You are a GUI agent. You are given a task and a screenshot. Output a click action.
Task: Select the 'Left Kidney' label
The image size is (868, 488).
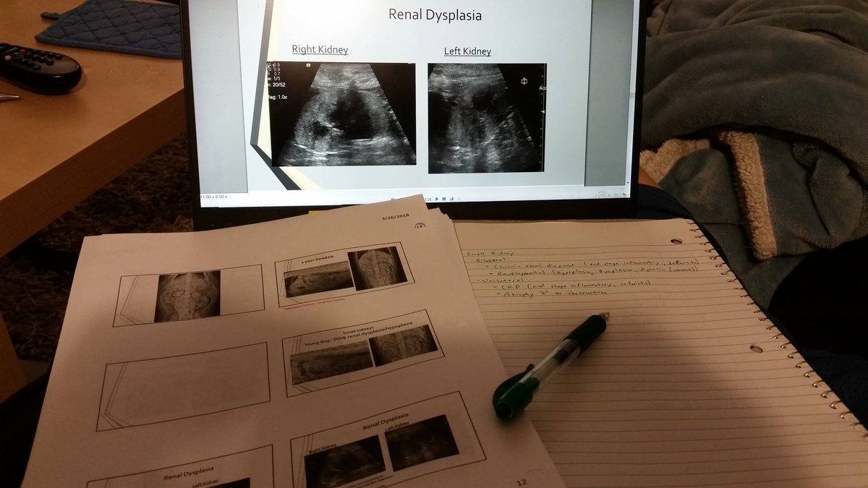point(467,51)
